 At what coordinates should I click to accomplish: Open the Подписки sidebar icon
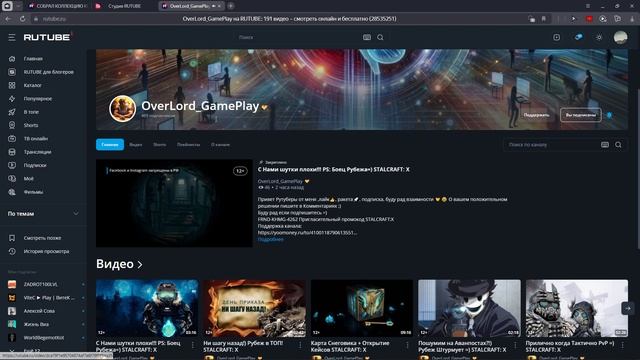click(12, 165)
